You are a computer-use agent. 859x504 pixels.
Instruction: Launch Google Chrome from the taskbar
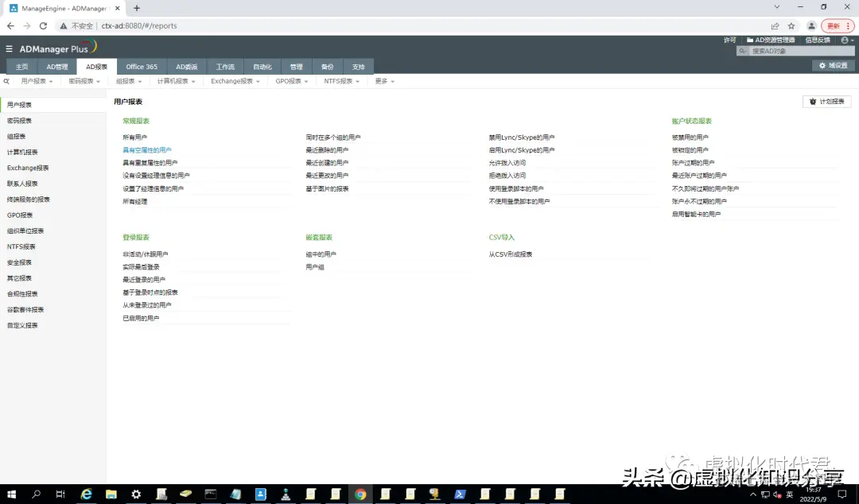(x=360, y=494)
